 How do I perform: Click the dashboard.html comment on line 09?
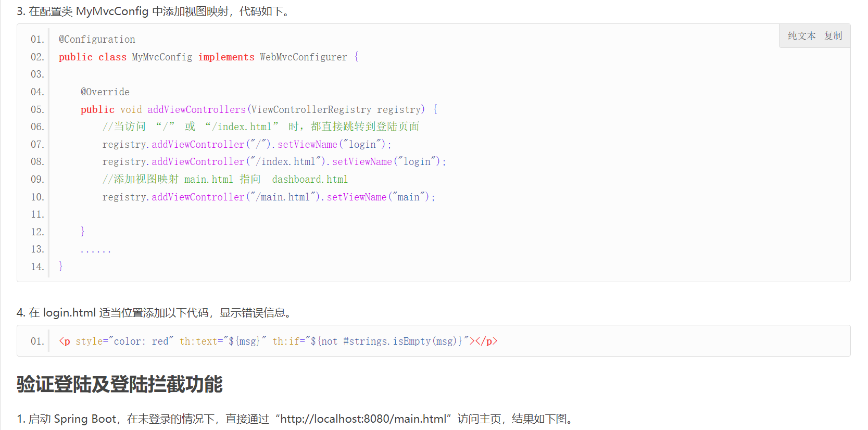(x=309, y=180)
